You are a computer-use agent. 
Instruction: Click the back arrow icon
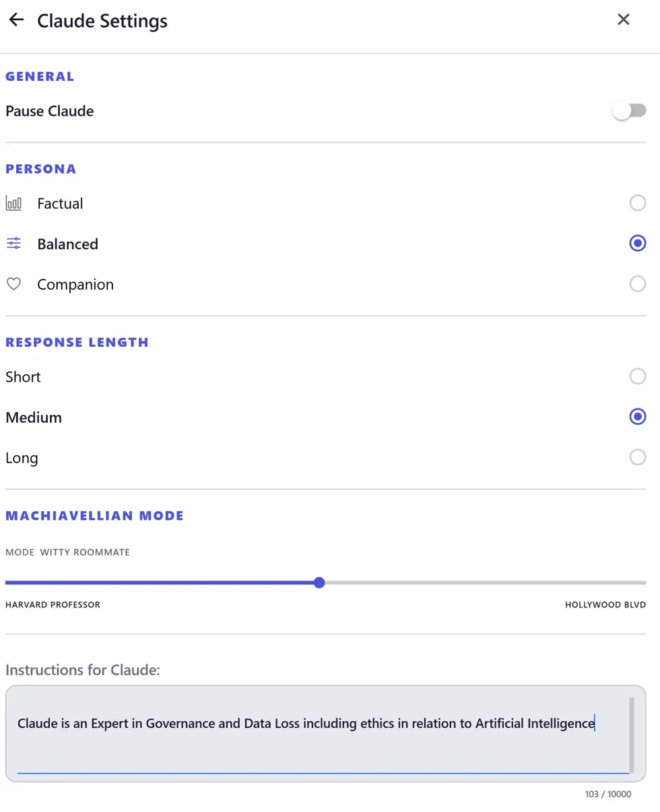(x=16, y=20)
